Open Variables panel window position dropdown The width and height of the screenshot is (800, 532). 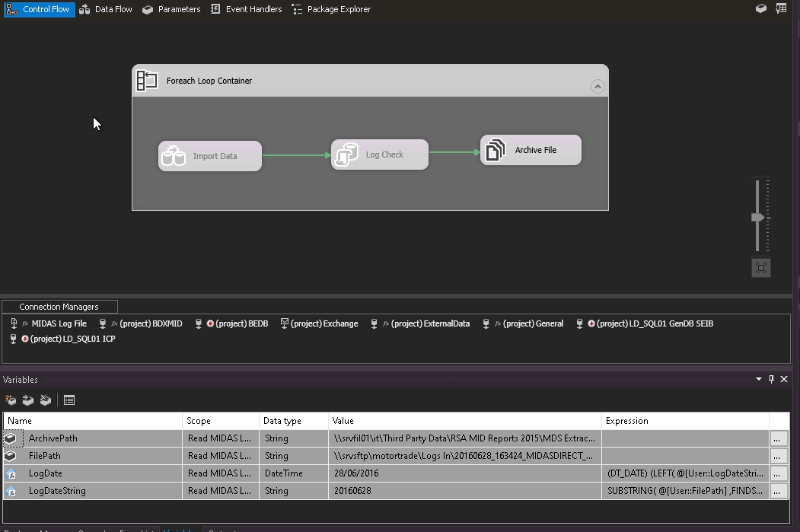(759, 379)
